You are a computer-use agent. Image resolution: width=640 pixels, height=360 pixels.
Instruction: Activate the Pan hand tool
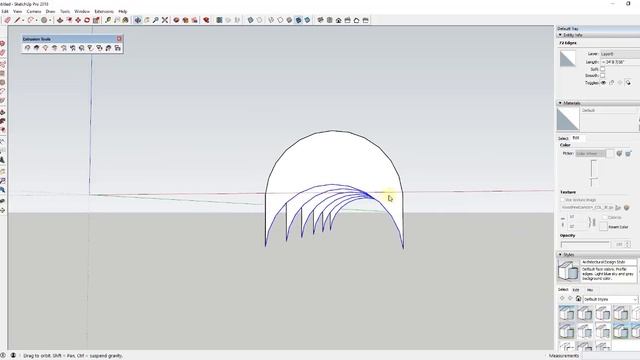[x=147, y=20]
